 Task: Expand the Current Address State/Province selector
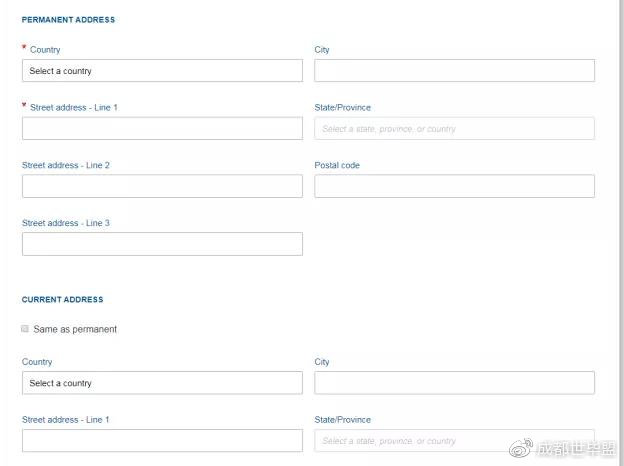[x=454, y=441]
